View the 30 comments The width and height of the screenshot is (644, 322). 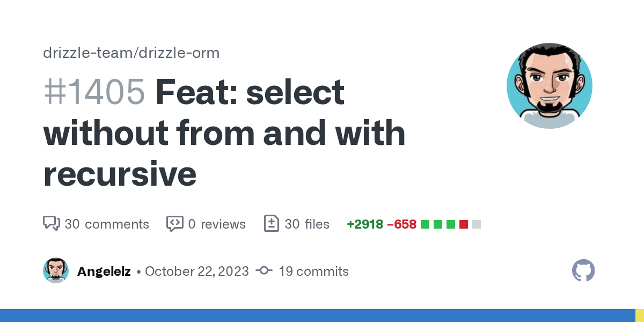coord(107,224)
